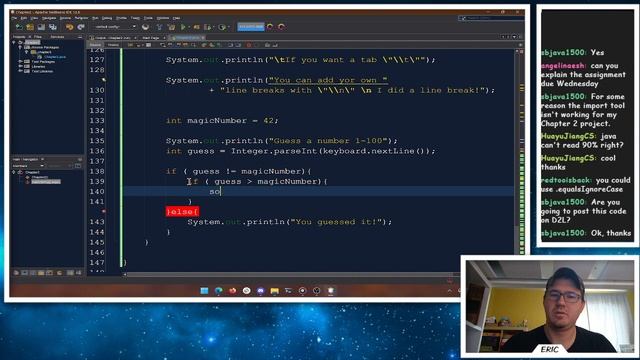
Task: Click the Redo arrow in the toolbar
Action: click(x=81, y=27)
